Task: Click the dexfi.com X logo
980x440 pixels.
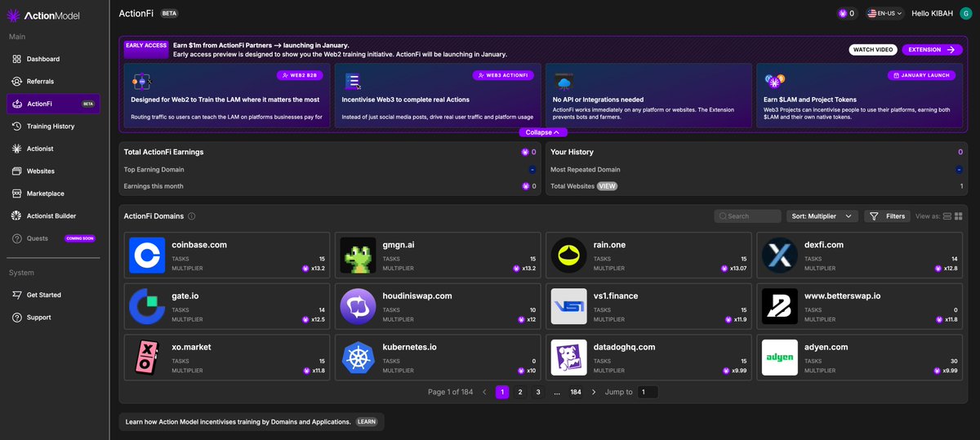Action: 779,256
